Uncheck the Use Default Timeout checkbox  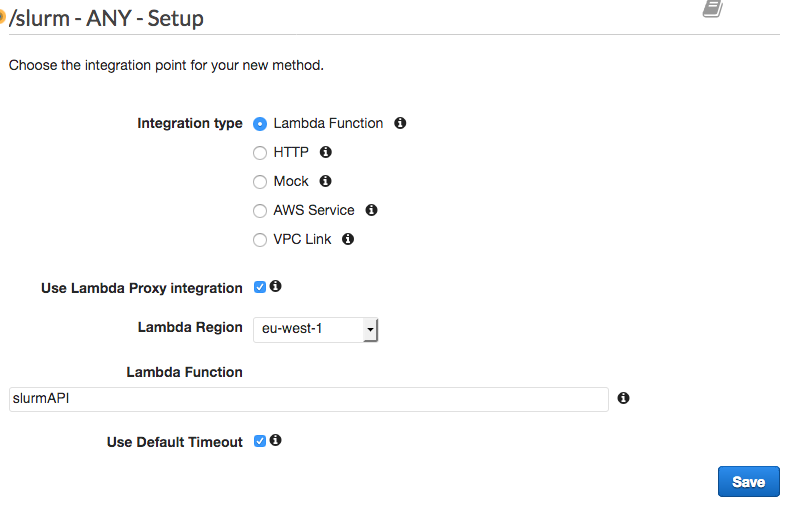(260, 441)
